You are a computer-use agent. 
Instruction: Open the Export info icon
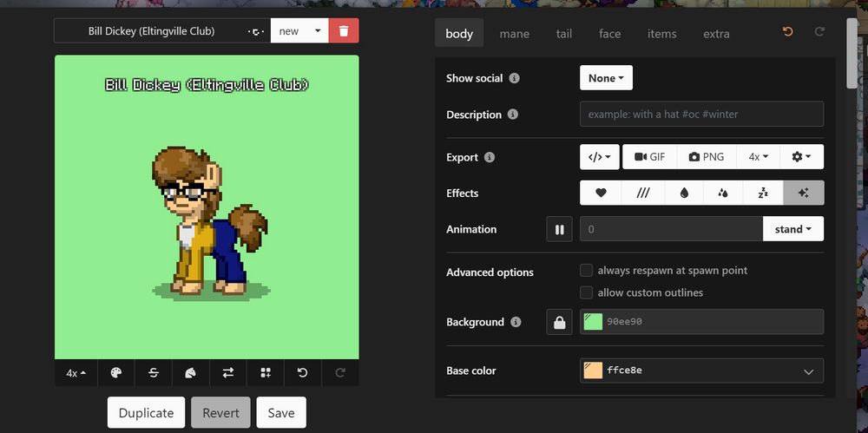490,157
